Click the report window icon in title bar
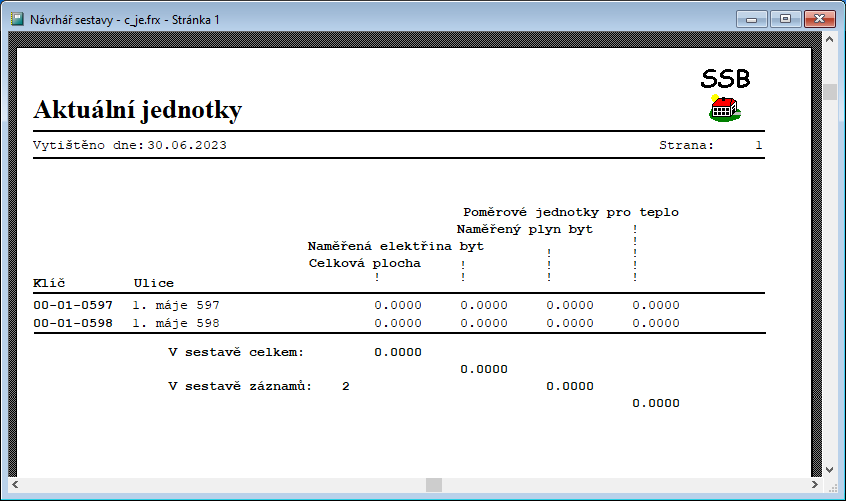The height and width of the screenshot is (501, 846). point(17,19)
